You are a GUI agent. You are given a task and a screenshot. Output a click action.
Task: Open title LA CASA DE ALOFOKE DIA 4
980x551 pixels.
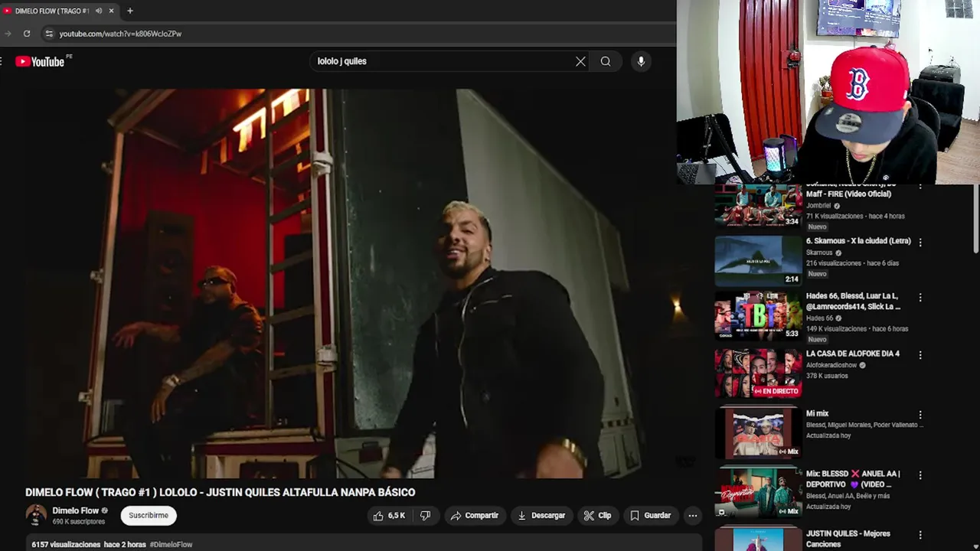coord(853,354)
